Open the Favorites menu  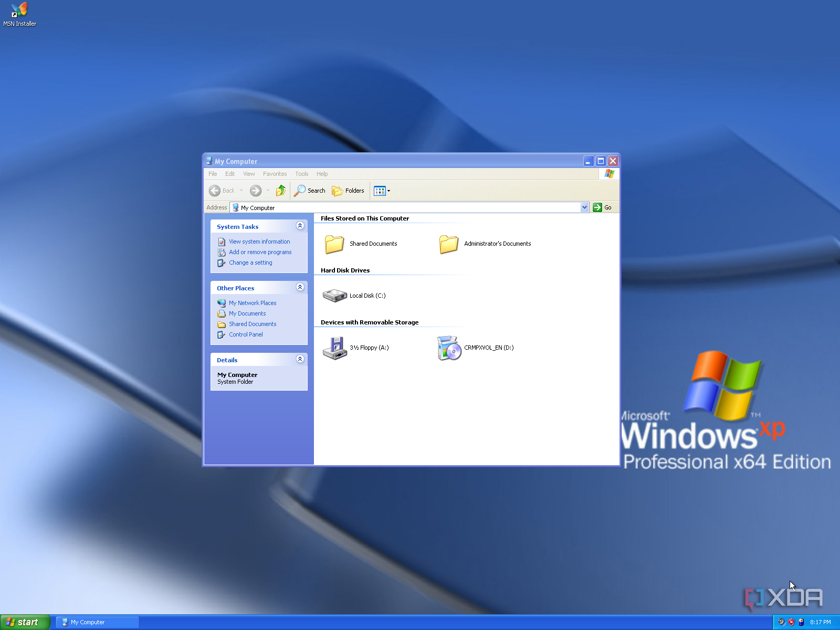pos(275,174)
